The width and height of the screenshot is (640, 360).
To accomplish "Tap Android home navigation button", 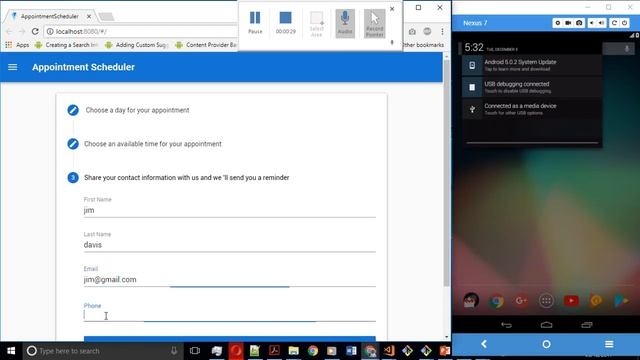I will click(x=546, y=325).
